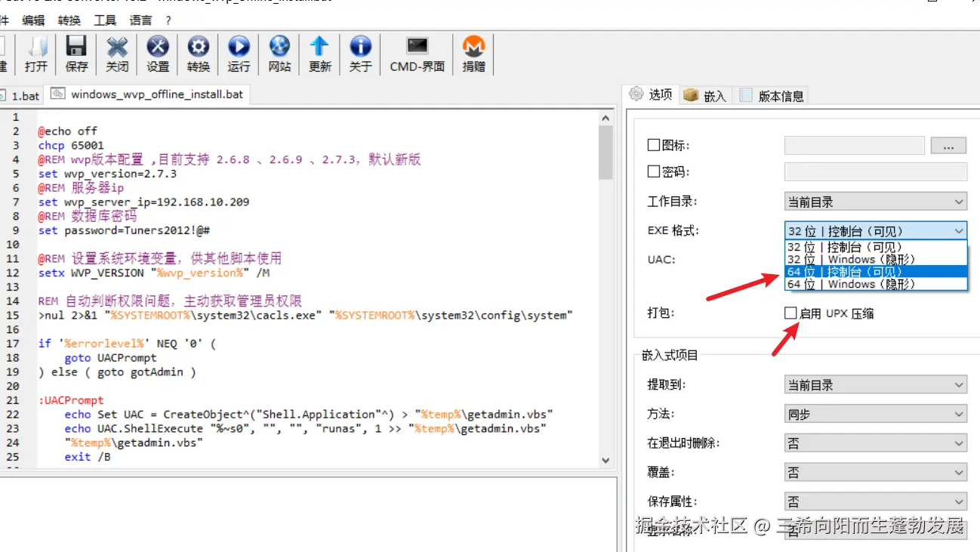Choose 64 位 | 控制台（可见） option
The image size is (980, 552).
(876, 272)
